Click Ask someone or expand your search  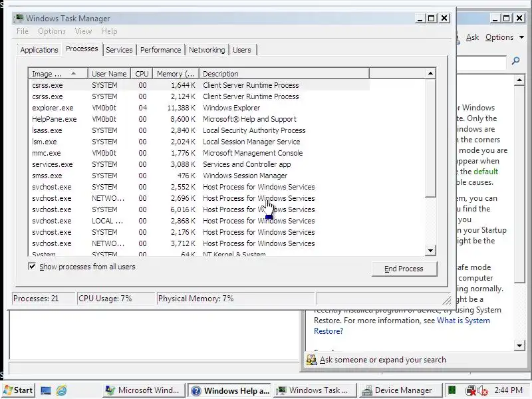pyautogui.click(x=383, y=360)
